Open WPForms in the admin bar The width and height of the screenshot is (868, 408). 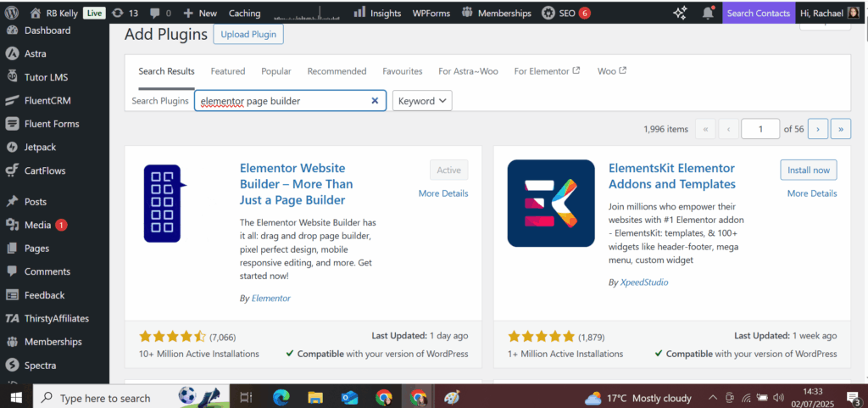(x=431, y=13)
